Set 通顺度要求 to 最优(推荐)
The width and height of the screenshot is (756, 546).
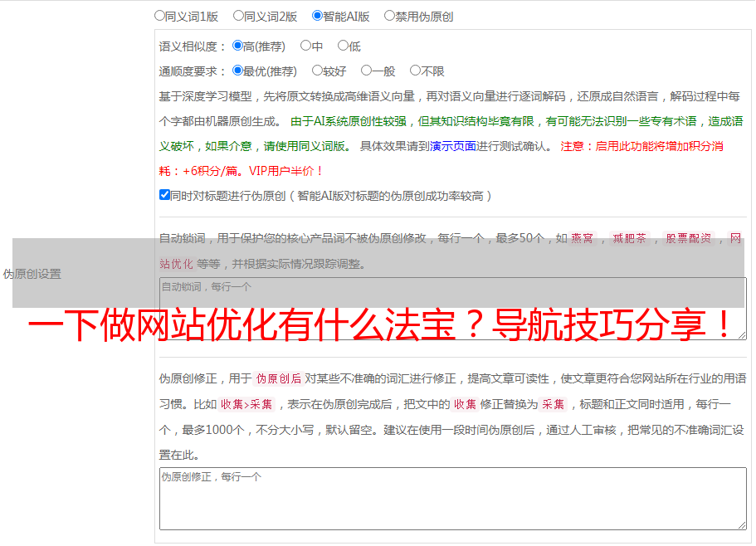point(237,71)
